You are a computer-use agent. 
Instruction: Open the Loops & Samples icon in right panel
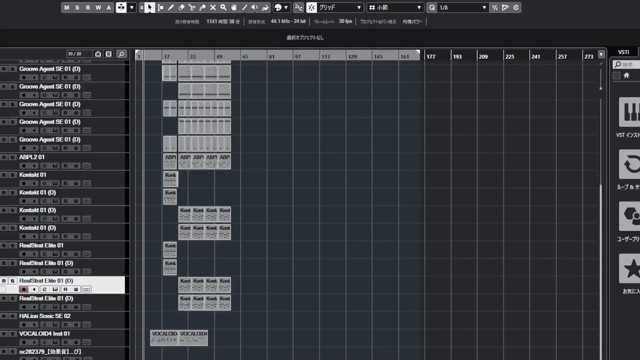coord(630,164)
